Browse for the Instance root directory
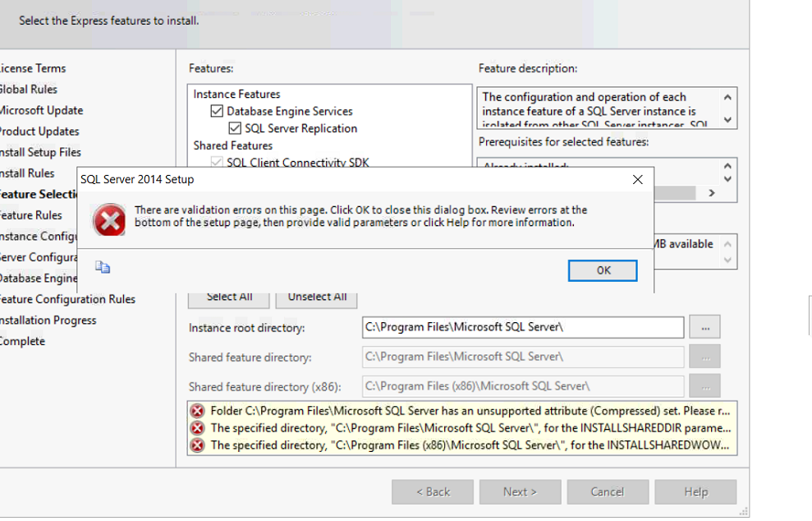Viewport: 812px width, 521px height. (x=705, y=328)
